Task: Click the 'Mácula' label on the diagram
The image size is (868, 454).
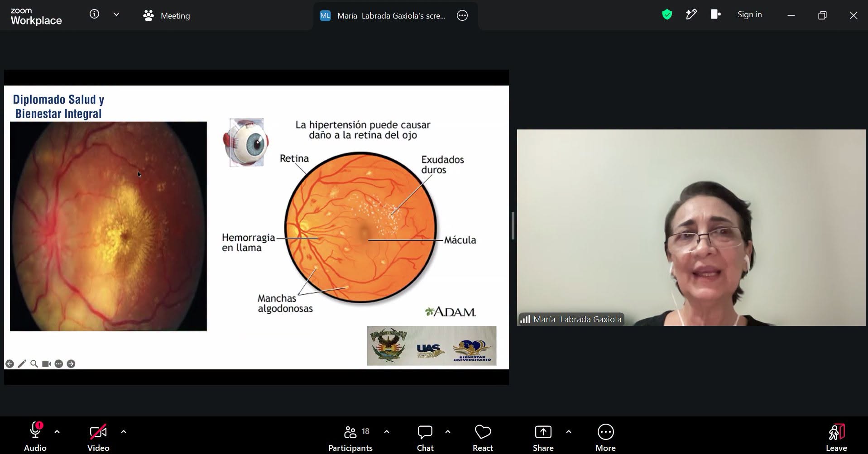Action: [x=460, y=240]
